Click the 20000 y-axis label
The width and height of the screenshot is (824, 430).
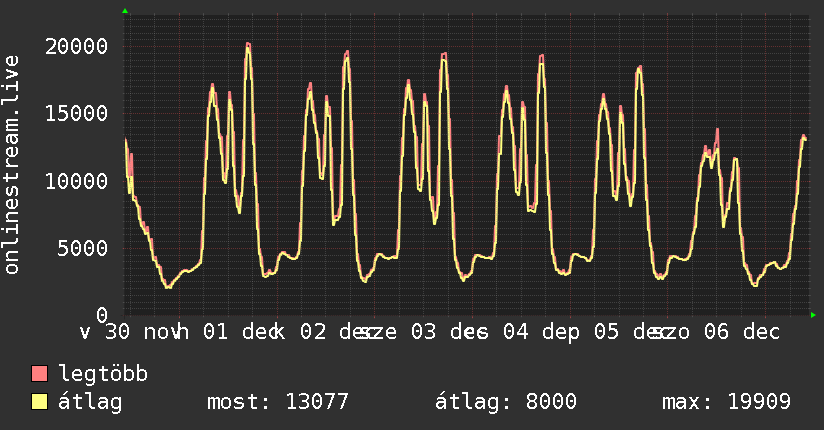coord(78,46)
